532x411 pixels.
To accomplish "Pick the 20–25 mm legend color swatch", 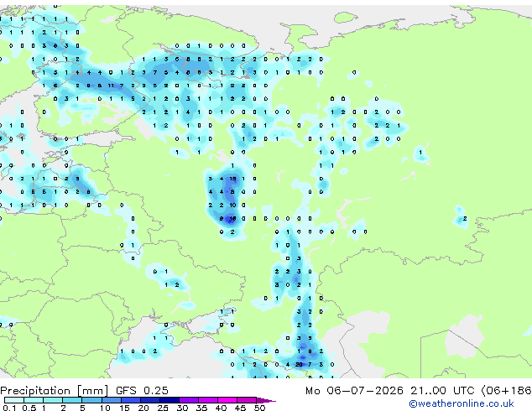I will click(150, 400).
